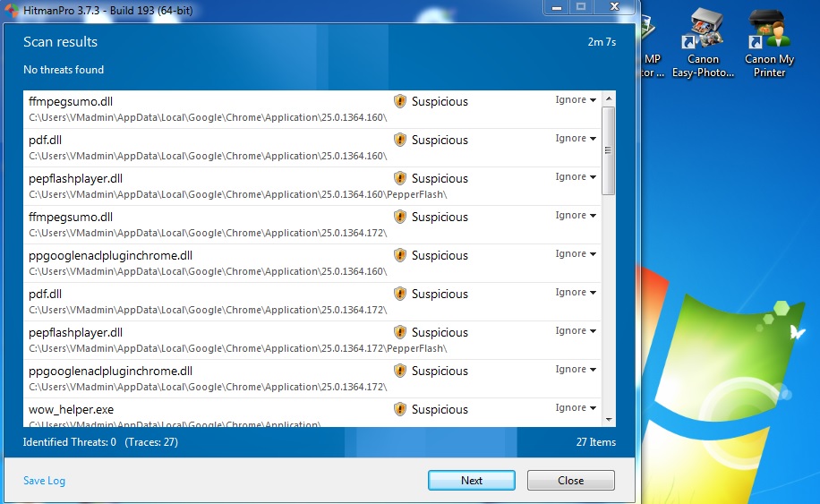Open Ignore dropdown for pdf.dll version 25.0.1364.172
This screenshot has height=504, width=820.
pyautogui.click(x=576, y=292)
